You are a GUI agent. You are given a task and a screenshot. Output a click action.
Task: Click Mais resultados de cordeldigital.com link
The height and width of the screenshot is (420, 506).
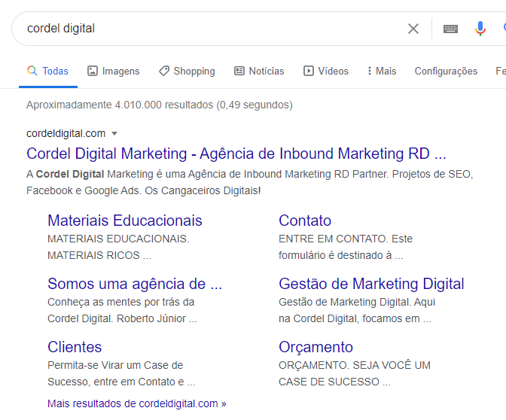pyautogui.click(x=137, y=403)
